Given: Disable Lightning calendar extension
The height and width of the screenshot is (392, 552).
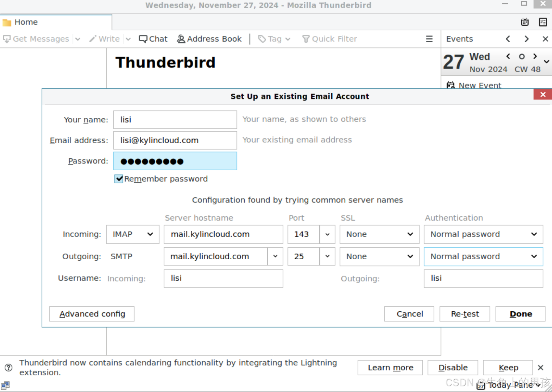Looking at the screenshot, I should [453, 368].
